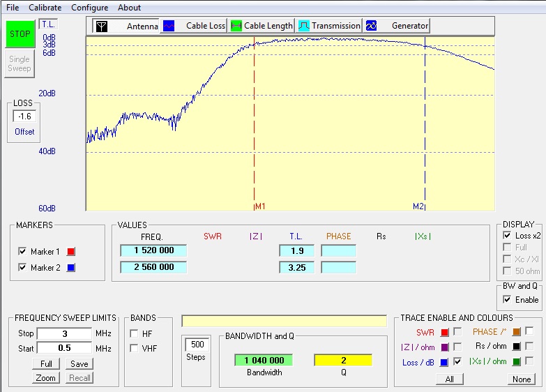Open the Calibrate menu
Screen dimensions: 546x392
point(45,8)
